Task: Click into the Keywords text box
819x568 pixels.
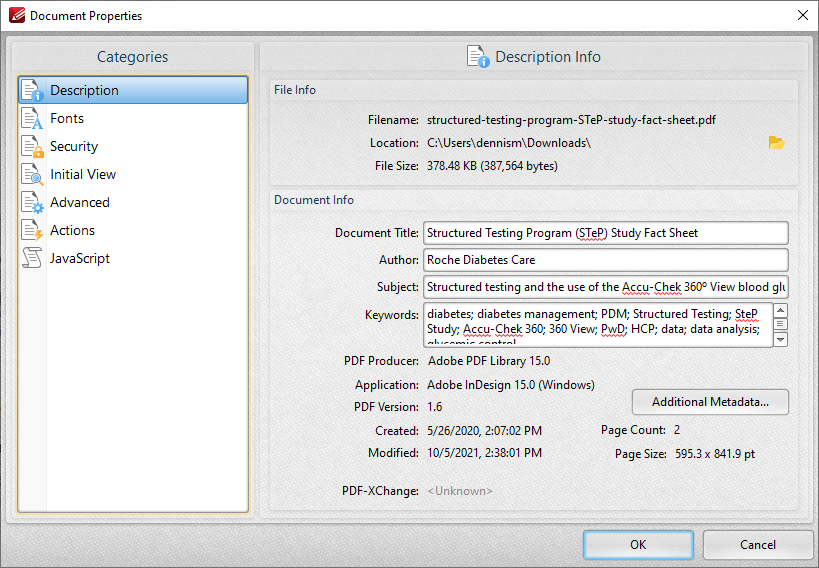Action: click(x=598, y=324)
